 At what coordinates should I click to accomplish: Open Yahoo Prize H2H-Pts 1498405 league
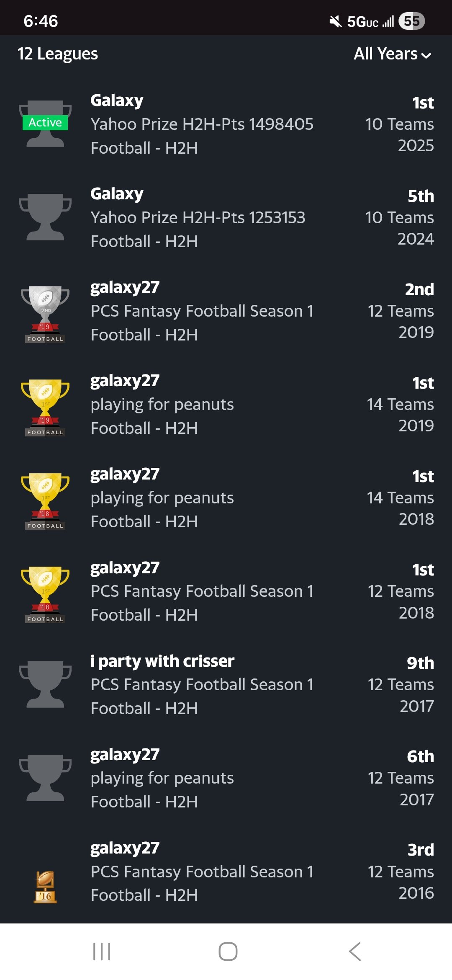click(202, 124)
